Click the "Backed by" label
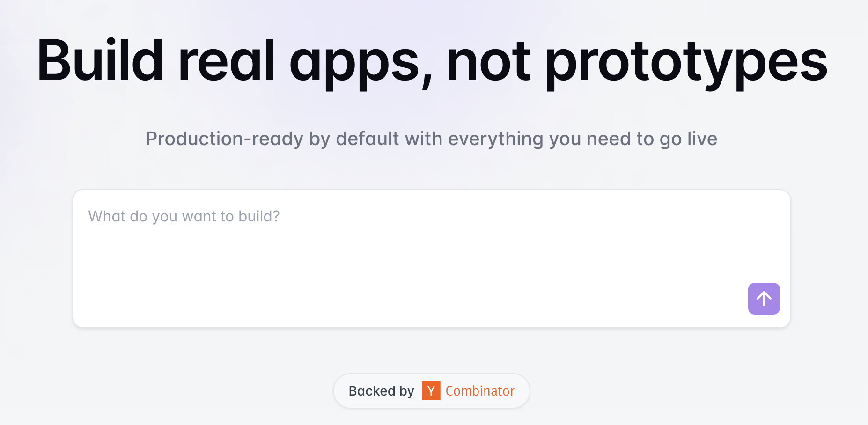The image size is (868, 425). (x=381, y=391)
